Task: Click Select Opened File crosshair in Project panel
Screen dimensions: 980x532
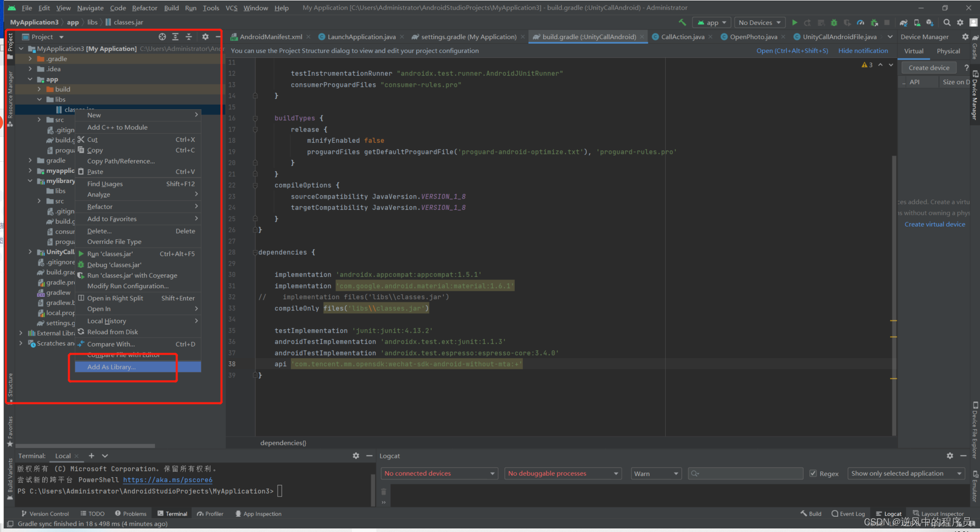Action: coord(162,37)
